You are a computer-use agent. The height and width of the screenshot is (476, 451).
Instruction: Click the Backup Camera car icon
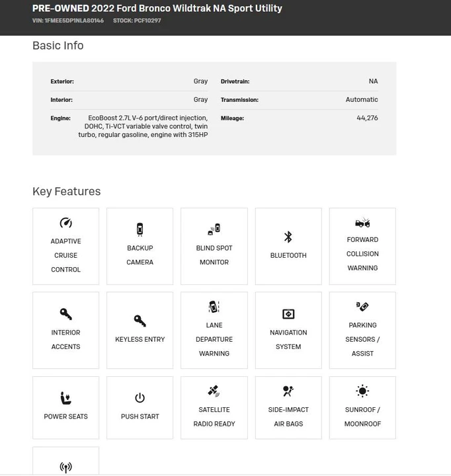click(x=140, y=229)
